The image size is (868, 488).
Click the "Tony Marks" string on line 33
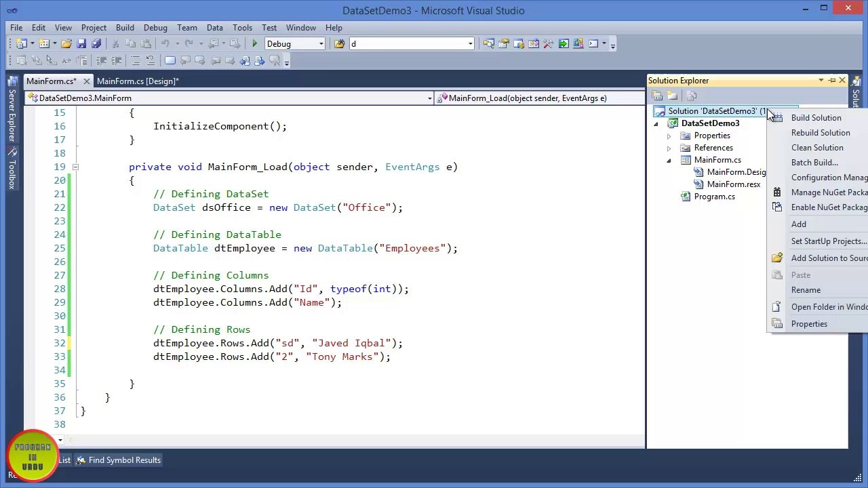[342, 357]
